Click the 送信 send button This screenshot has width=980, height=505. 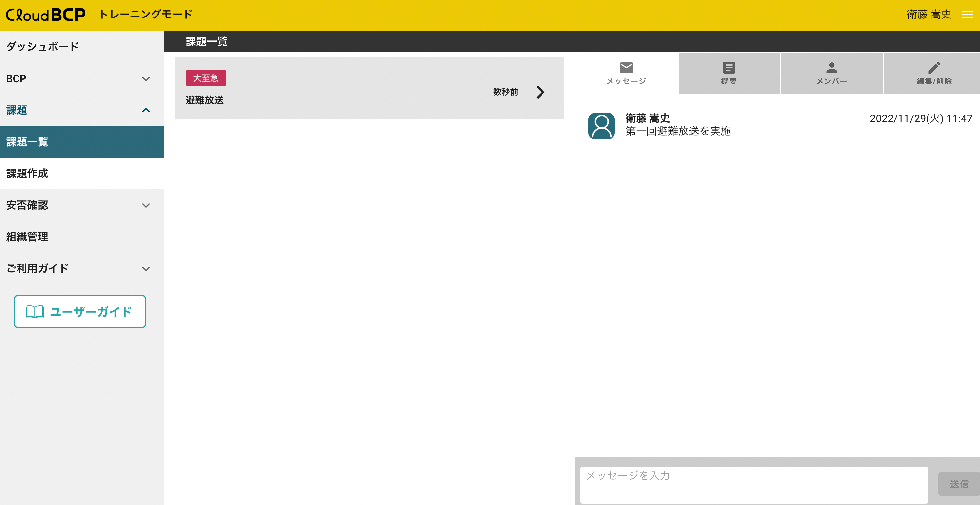click(x=958, y=484)
